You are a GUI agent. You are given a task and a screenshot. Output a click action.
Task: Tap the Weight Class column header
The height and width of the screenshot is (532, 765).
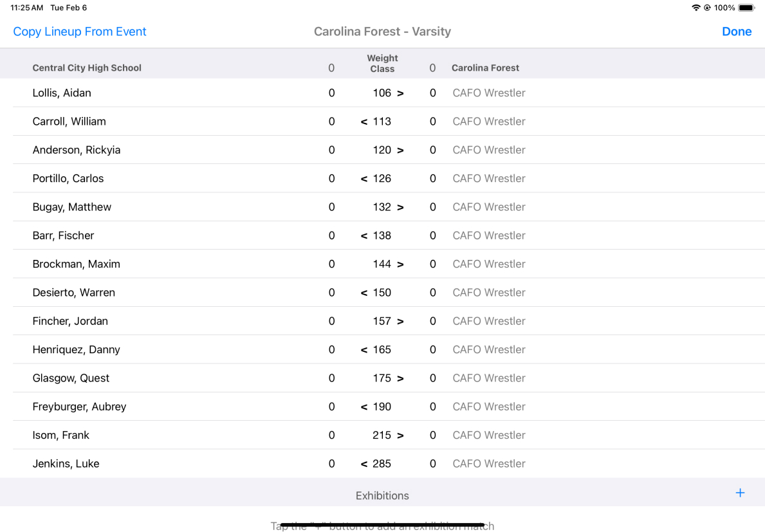point(382,63)
